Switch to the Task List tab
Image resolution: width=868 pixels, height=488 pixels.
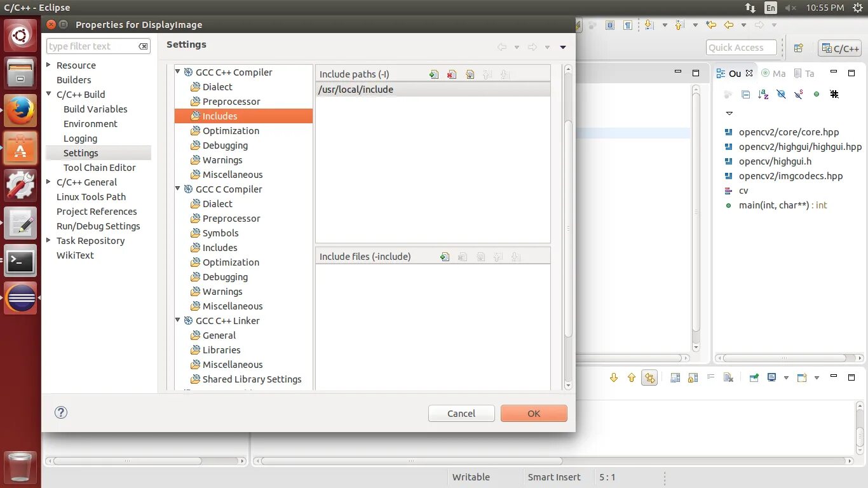804,73
